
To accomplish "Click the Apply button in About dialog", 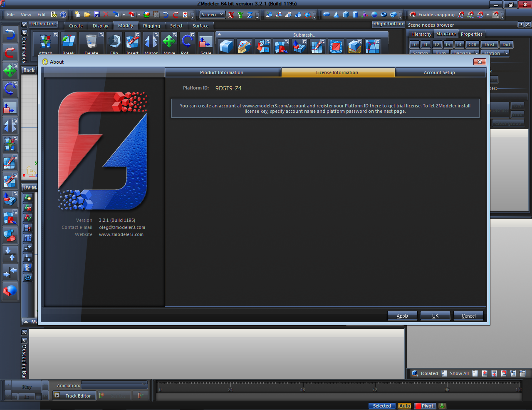I will click(x=402, y=316).
